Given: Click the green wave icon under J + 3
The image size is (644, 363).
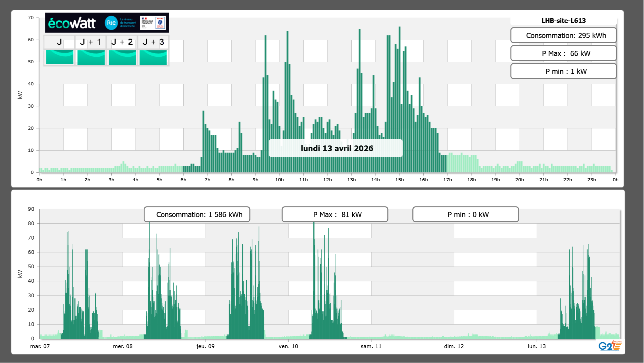Looking at the screenshot, I should (x=153, y=57).
